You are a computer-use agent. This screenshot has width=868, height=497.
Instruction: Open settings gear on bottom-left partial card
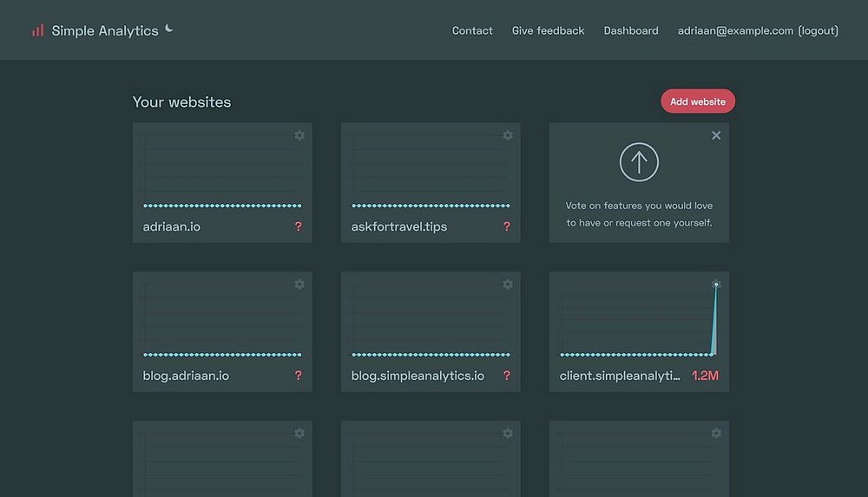tap(299, 434)
